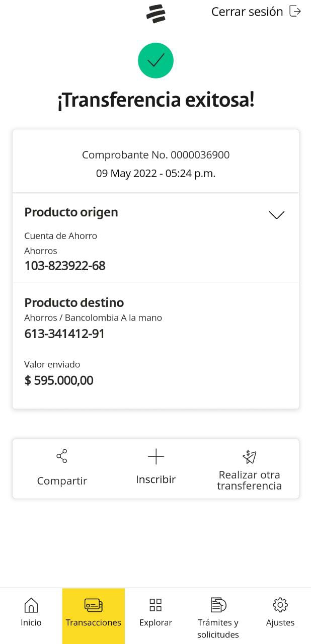Screen dimensions: 311x644
Task: Open Ajustes gear icon
Action: coord(280,605)
